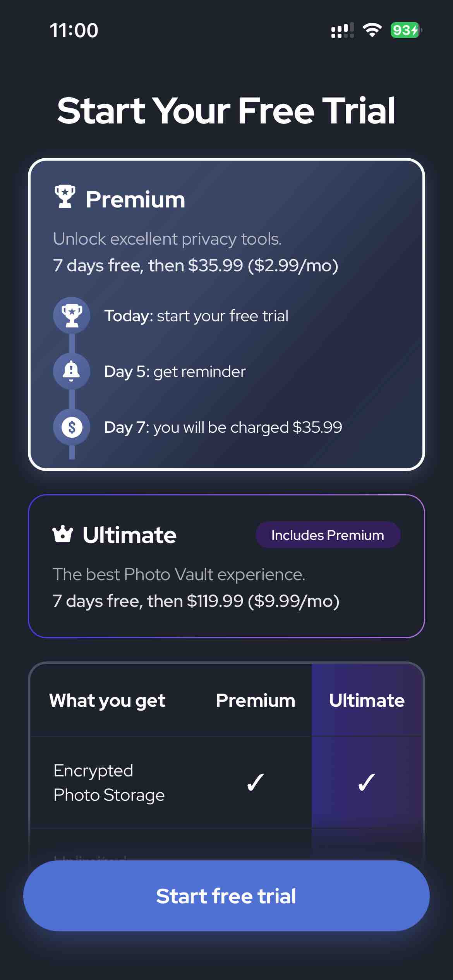Tap the What you get table heading

point(107,701)
